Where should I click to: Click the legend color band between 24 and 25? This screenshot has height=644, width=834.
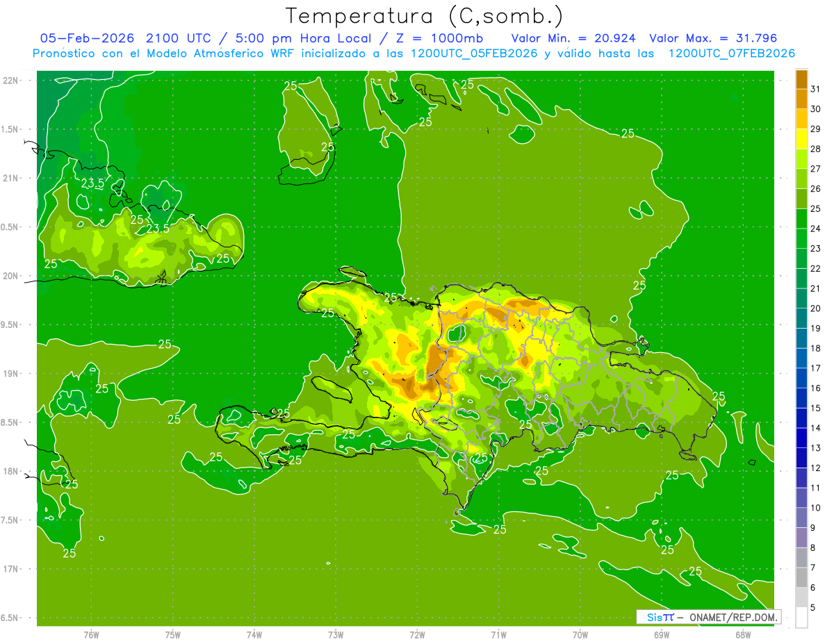point(801,219)
